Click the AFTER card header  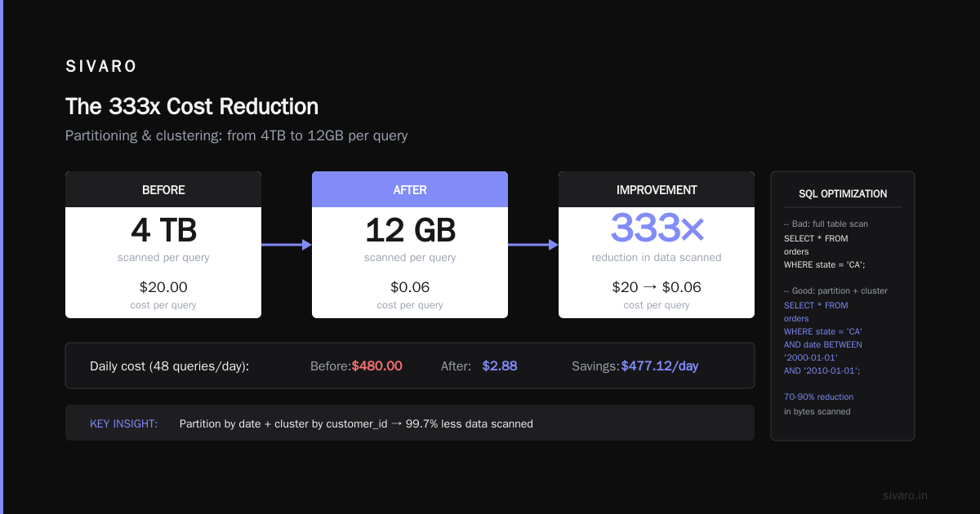(410, 189)
